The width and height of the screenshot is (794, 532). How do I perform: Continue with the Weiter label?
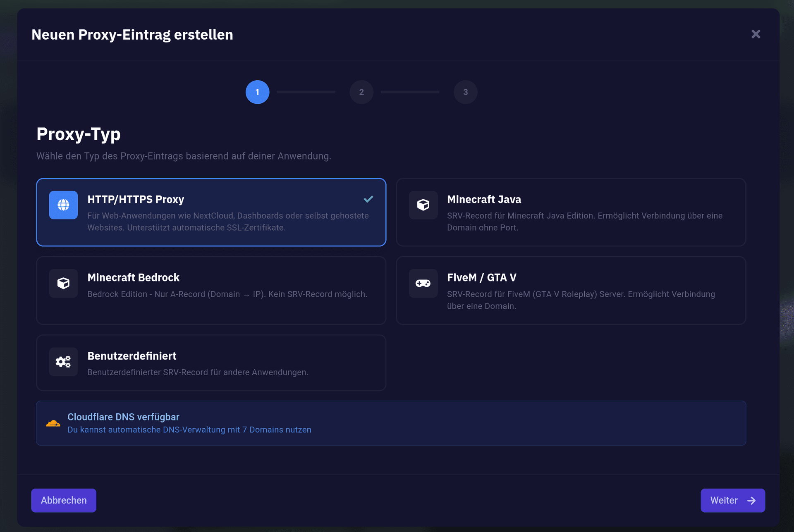tap(724, 501)
